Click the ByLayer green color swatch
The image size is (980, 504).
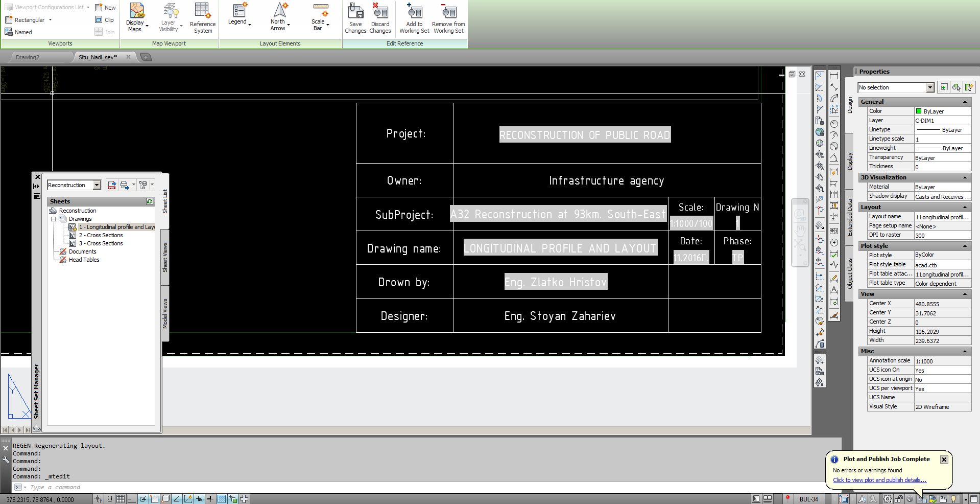919,111
